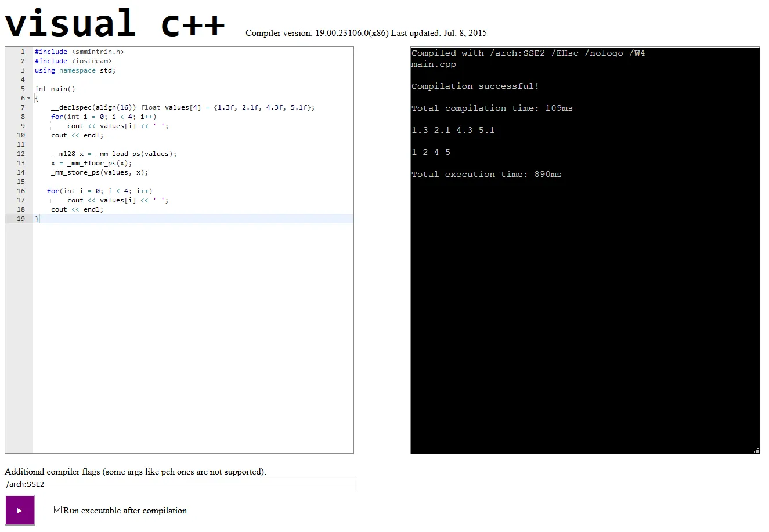Toggle Run executable after compilation checkbox

pyautogui.click(x=57, y=510)
